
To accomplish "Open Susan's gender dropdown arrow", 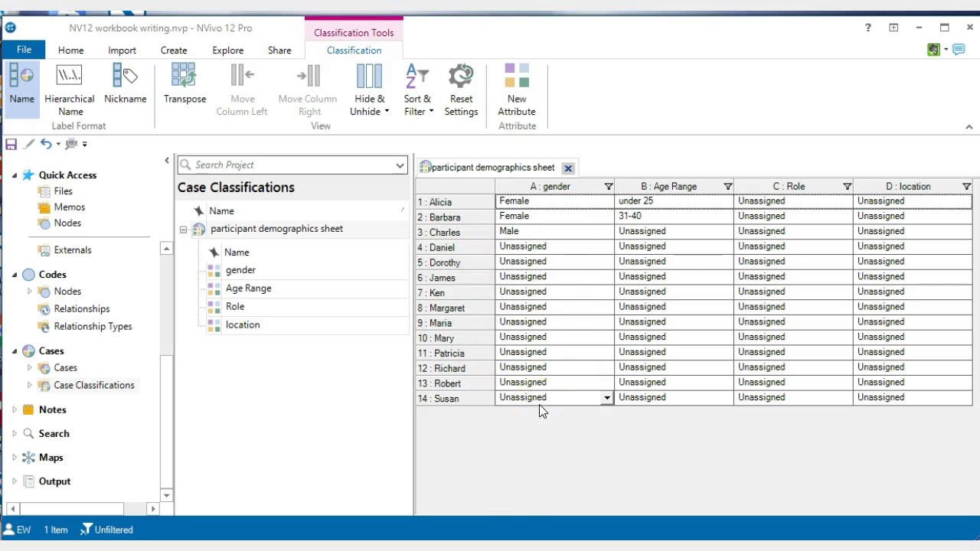I will pos(607,398).
